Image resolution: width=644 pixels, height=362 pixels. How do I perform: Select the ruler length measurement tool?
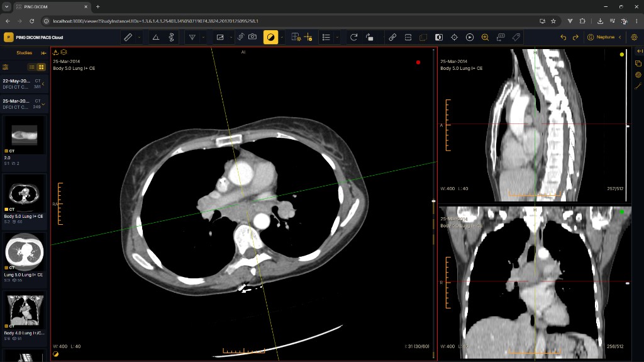[128, 37]
